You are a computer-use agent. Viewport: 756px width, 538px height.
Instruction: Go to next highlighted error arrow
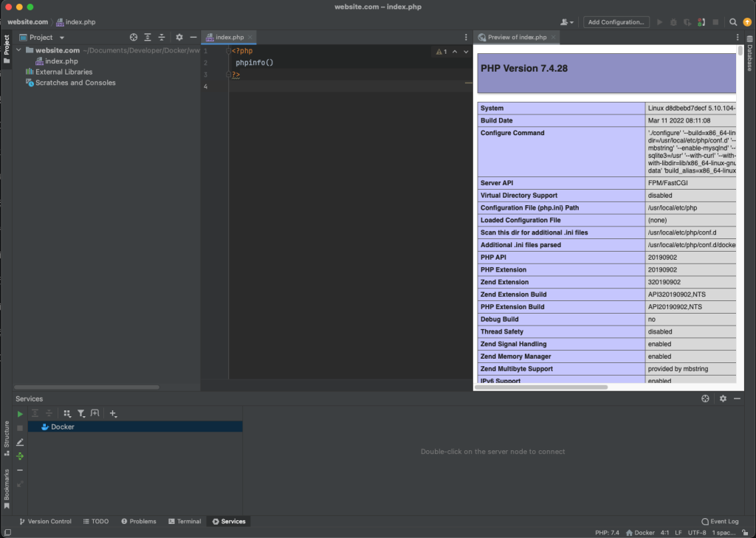pos(466,52)
